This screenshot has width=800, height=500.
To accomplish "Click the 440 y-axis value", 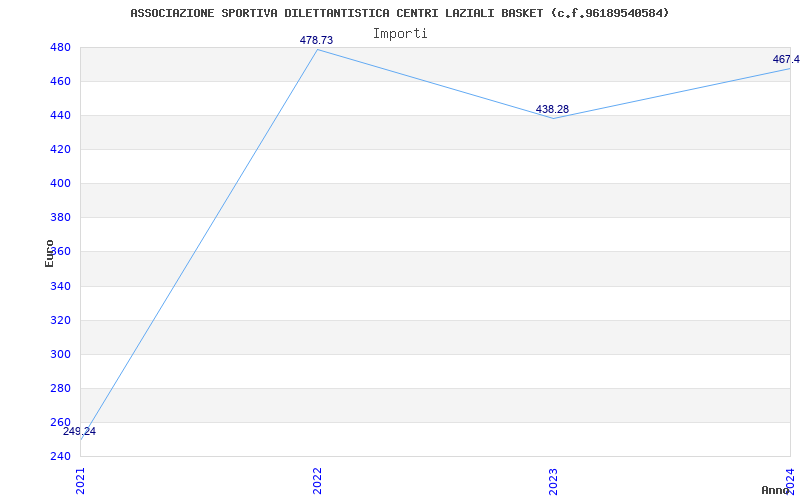I will tap(60, 116).
